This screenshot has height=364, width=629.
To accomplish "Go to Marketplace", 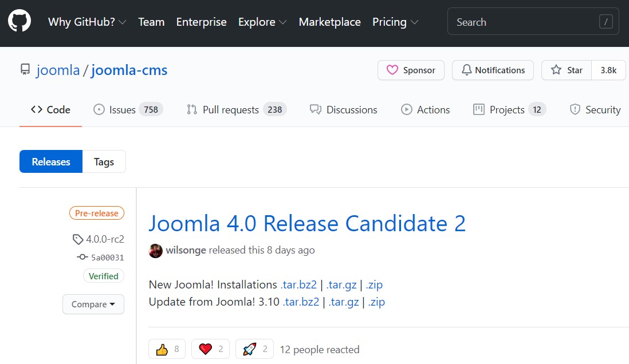I will (330, 22).
